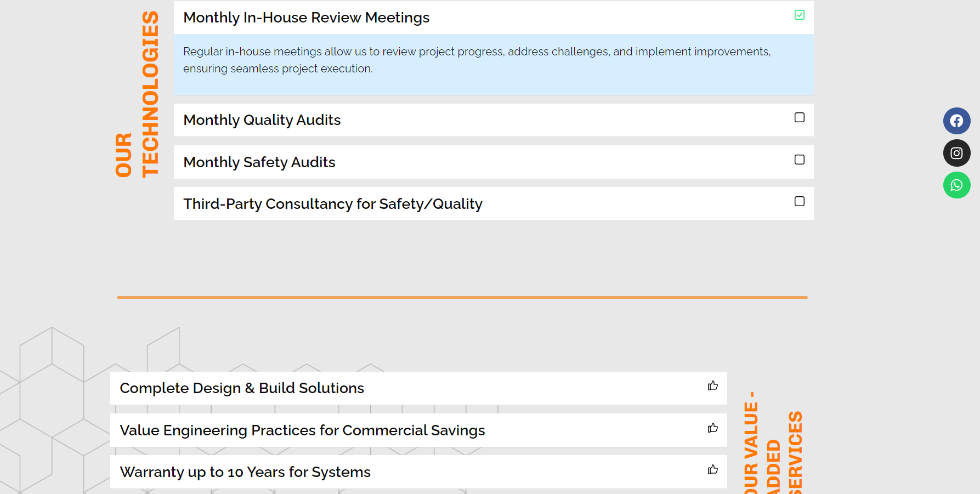Click thumbs-up icon for Complete Design & Build
The image size is (980, 494).
[712, 386]
